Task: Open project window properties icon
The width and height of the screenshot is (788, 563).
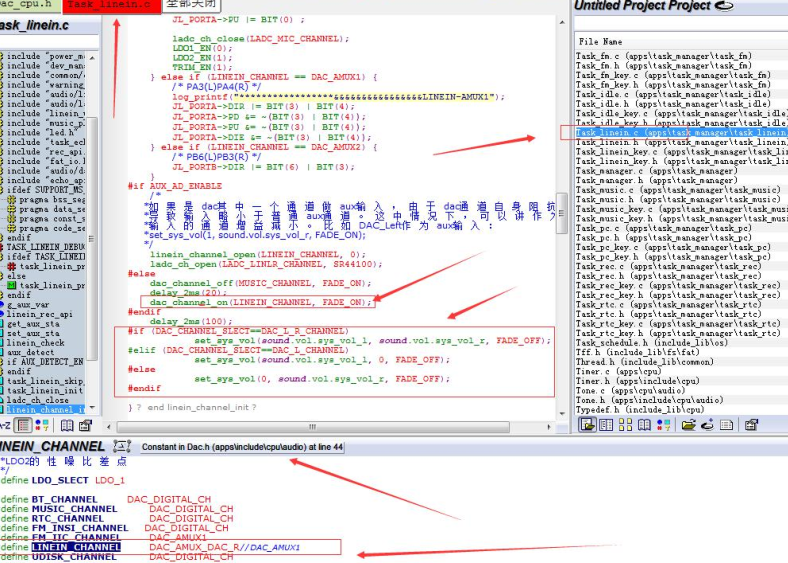Action: [x=751, y=425]
